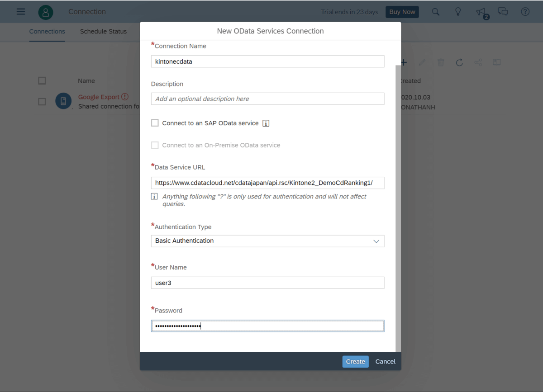Click the Google Export warning icon
The image size is (543, 392).
click(125, 97)
